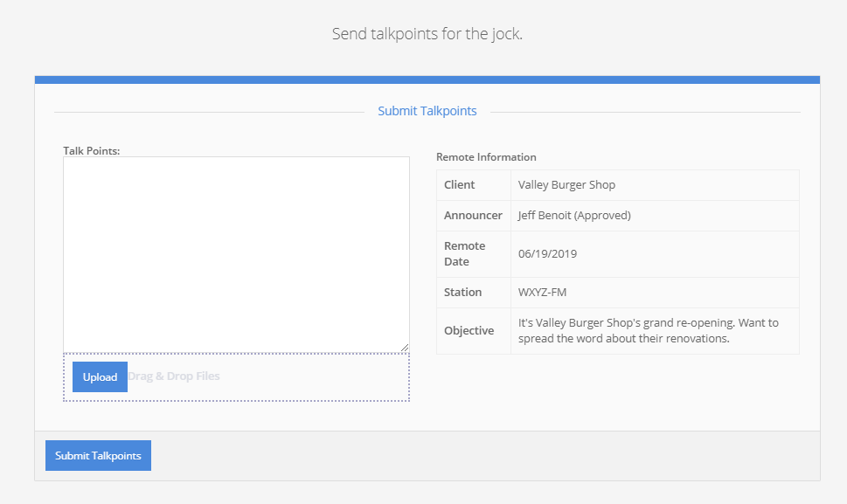Screen dimensions: 847x504
Task: Click Jeff Benoit (Approved) announcer value
Action: tap(574, 216)
